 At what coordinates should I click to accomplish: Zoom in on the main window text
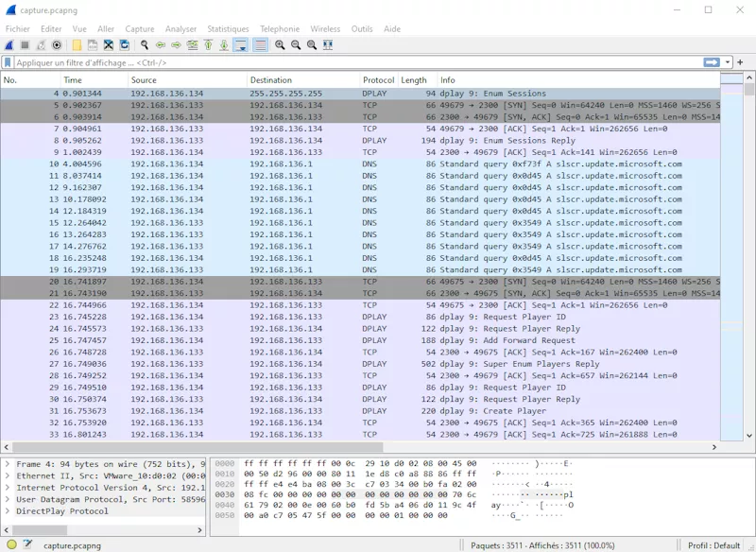coord(280,45)
